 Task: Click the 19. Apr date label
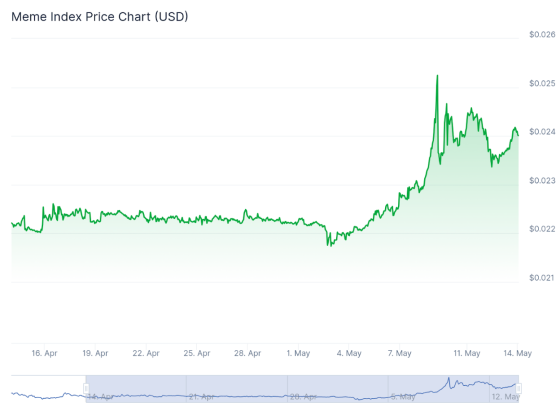(x=95, y=353)
